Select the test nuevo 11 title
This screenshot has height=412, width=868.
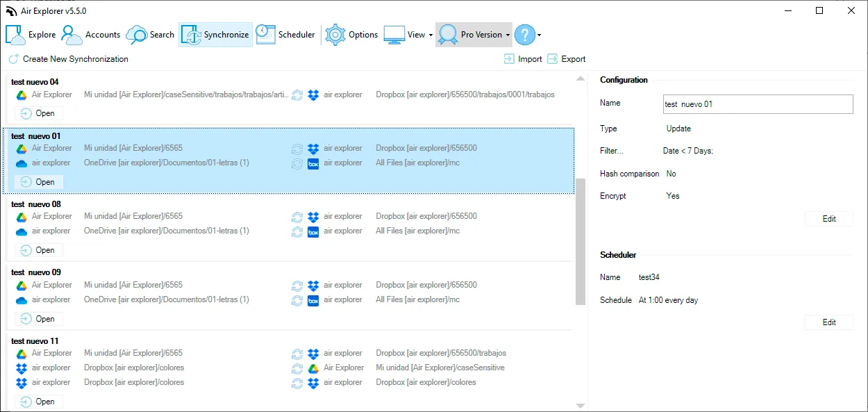click(x=35, y=341)
